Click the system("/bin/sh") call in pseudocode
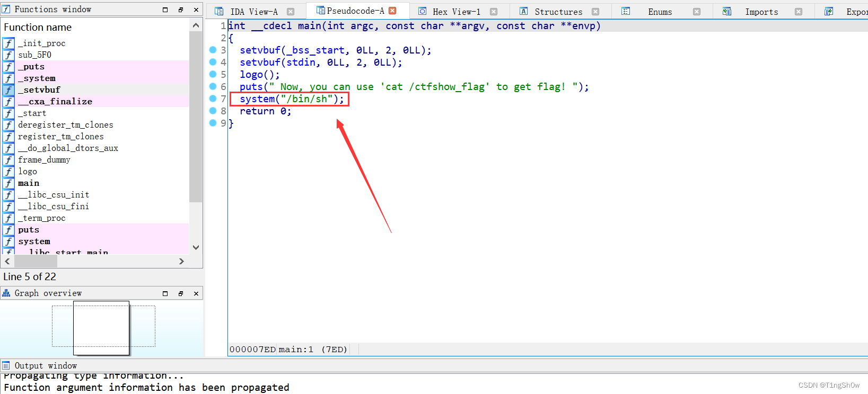 (292, 99)
